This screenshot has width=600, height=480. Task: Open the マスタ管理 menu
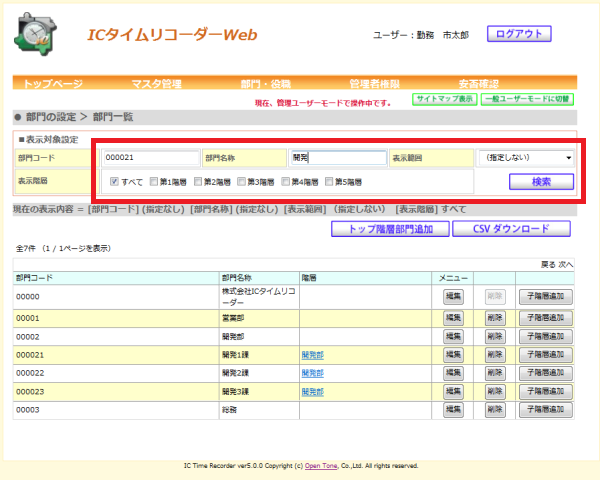pos(157,83)
